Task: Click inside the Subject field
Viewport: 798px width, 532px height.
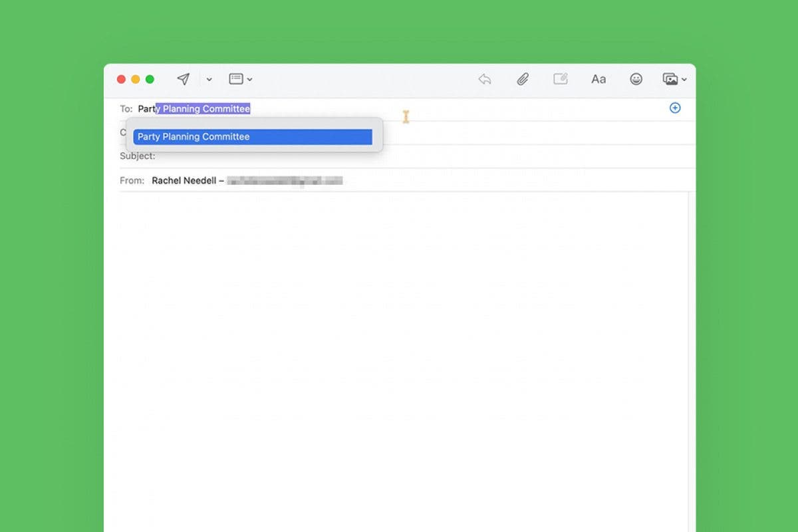Action: pyautogui.click(x=266, y=156)
